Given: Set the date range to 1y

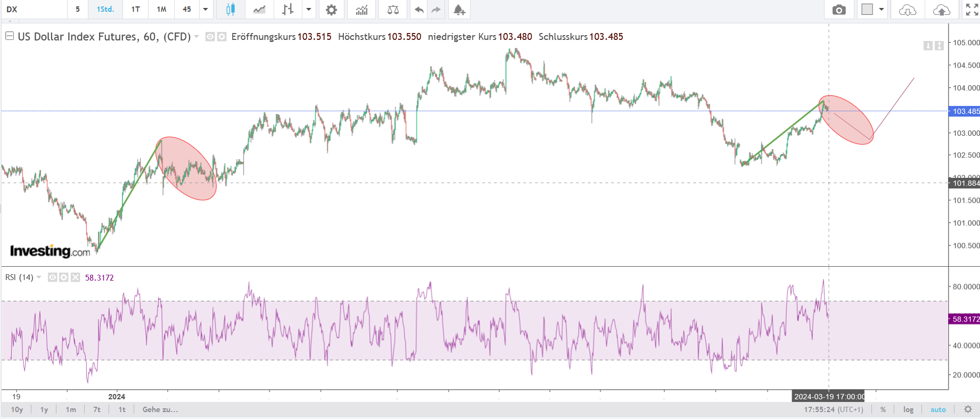Looking at the screenshot, I should (44, 409).
